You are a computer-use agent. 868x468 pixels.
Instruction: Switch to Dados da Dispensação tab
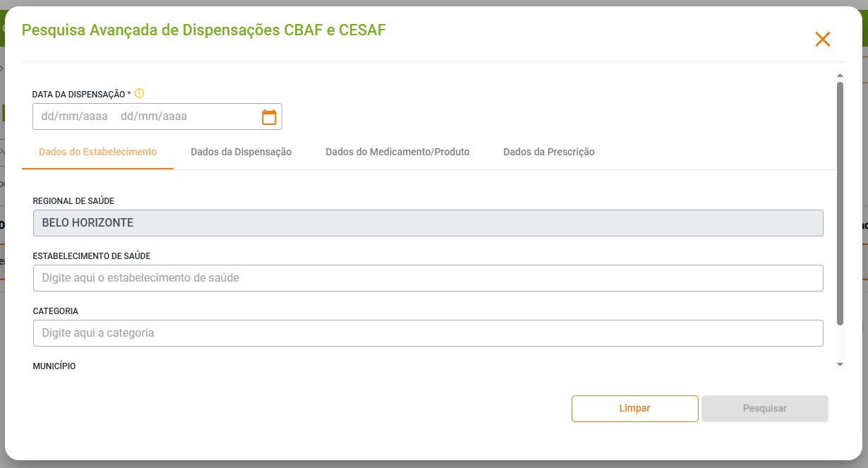point(241,152)
